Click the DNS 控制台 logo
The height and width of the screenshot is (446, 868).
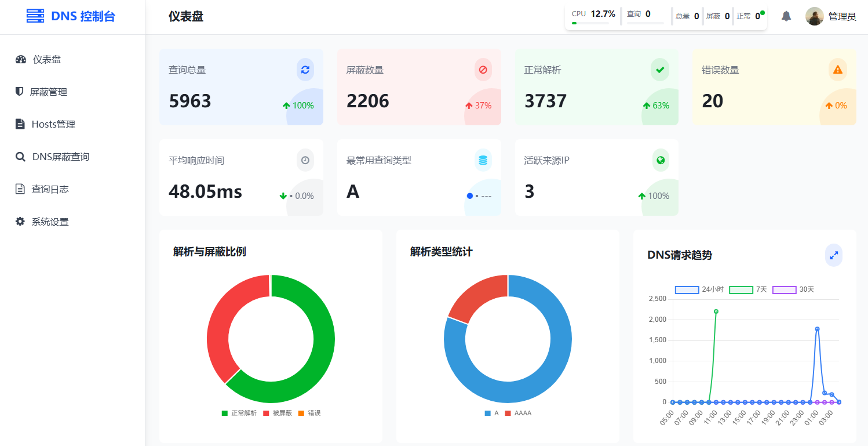tap(70, 16)
